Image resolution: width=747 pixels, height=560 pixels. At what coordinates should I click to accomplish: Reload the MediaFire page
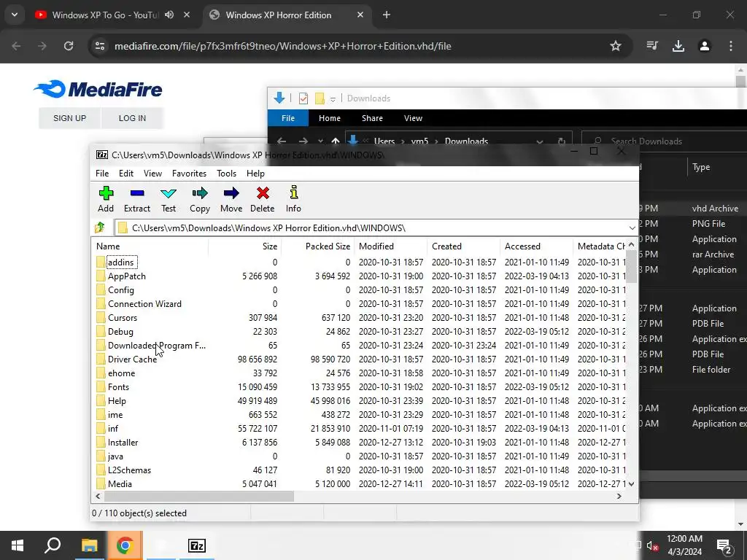(x=69, y=46)
